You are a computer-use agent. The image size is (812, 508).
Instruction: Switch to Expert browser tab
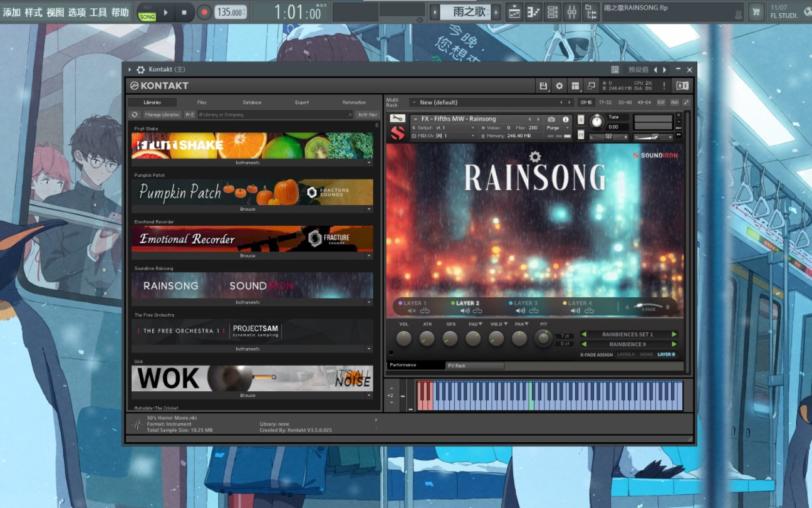302,102
